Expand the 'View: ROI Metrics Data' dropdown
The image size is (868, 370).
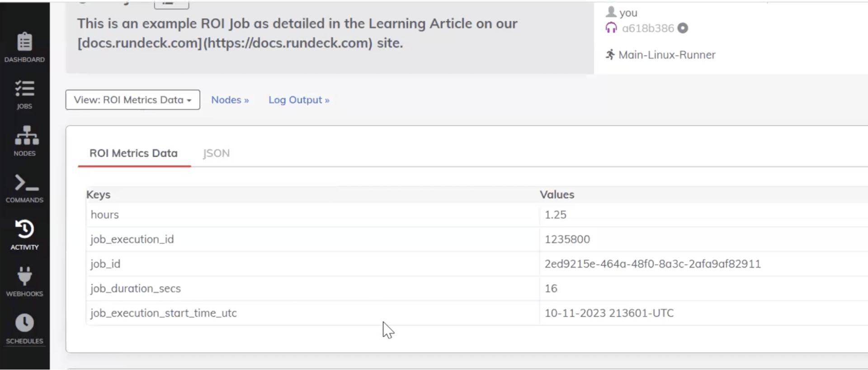click(x=132, y=100)
